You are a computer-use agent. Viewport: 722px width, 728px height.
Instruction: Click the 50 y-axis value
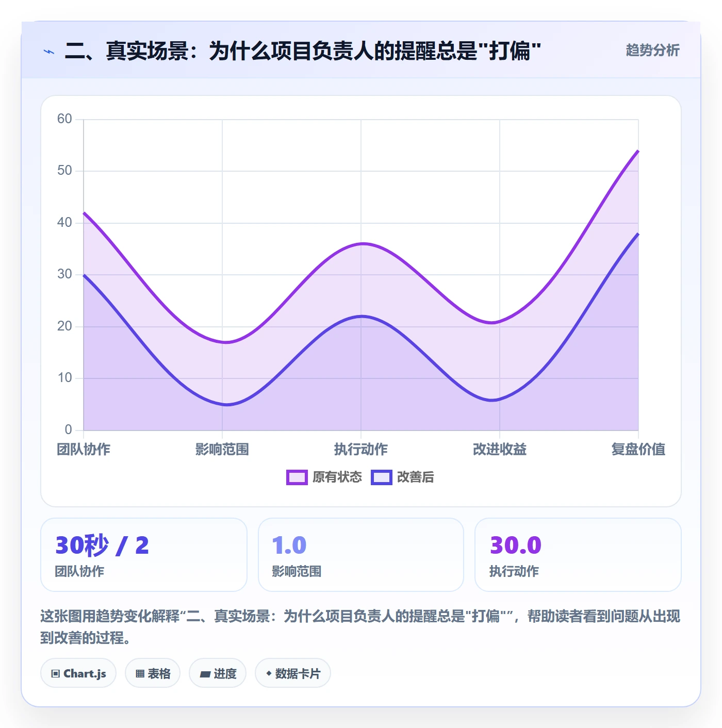tap(64, 171)
